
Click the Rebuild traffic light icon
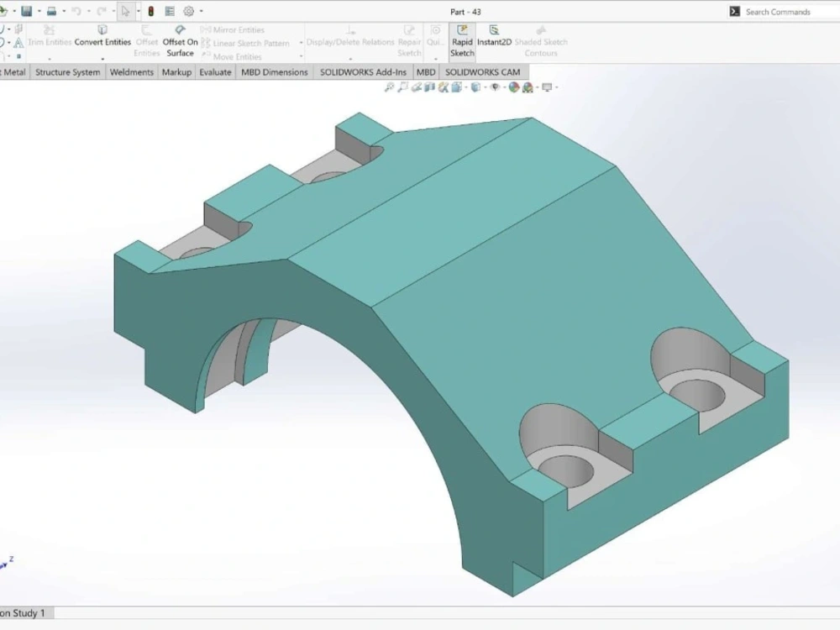pyautogui.click(x=151, y=11)
